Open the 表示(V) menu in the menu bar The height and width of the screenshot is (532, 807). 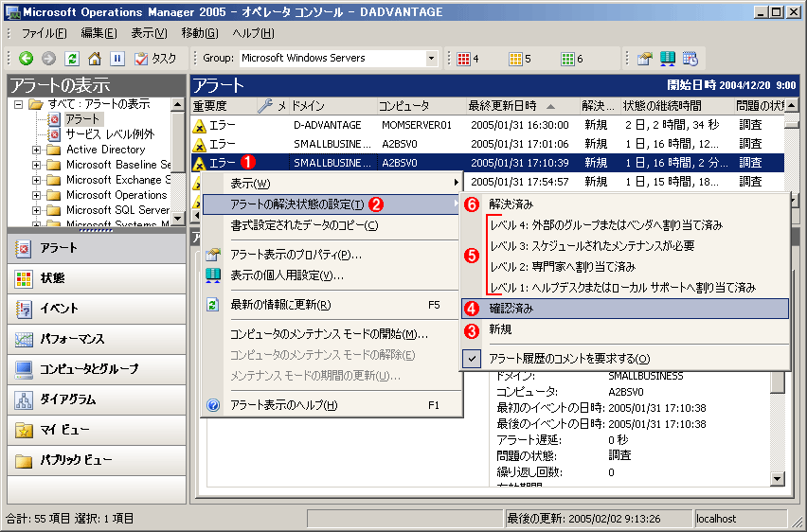point(149,33)
